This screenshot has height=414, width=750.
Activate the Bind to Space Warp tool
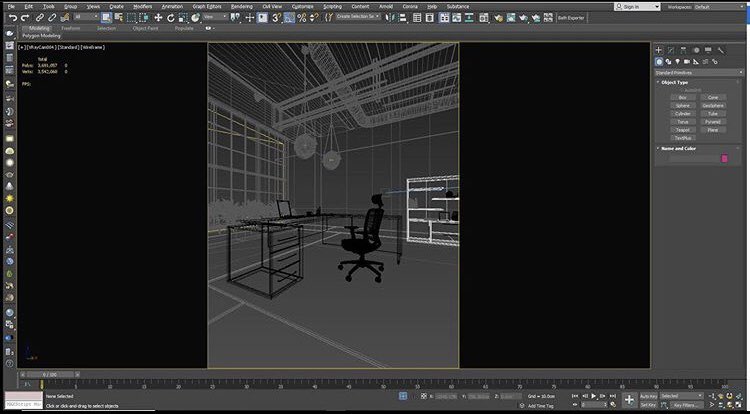tap(65, 18)
